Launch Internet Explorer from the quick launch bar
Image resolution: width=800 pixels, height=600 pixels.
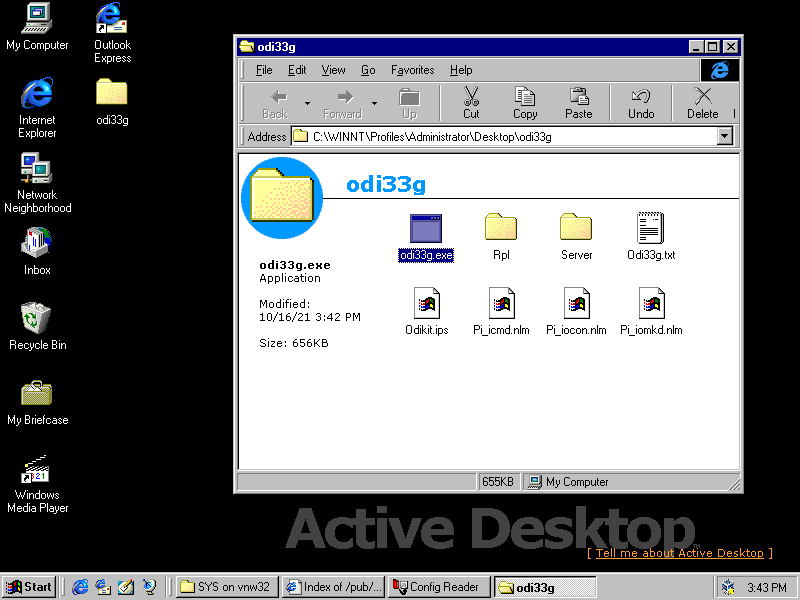pos(80,587)
